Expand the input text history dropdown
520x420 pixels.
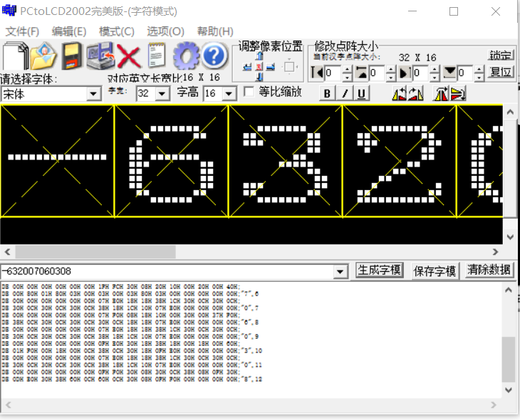pos(340,272)
